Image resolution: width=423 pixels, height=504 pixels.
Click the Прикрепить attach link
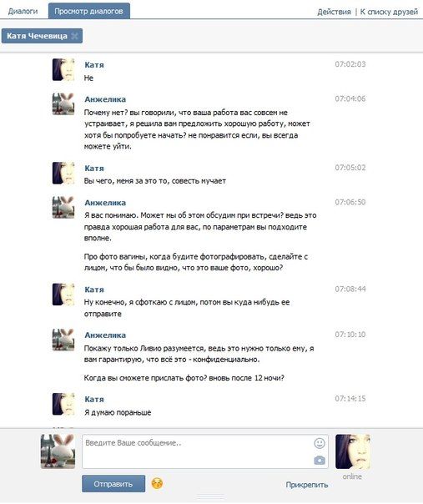307,485
